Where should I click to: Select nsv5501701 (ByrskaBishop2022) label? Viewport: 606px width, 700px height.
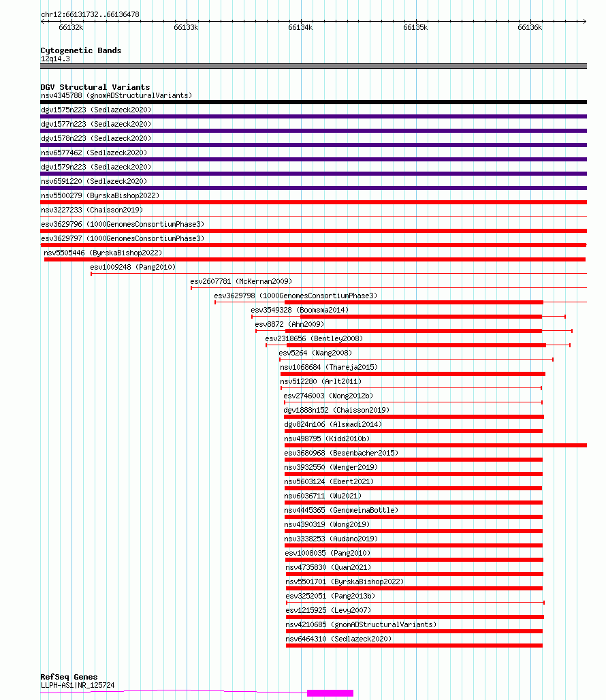345,582
